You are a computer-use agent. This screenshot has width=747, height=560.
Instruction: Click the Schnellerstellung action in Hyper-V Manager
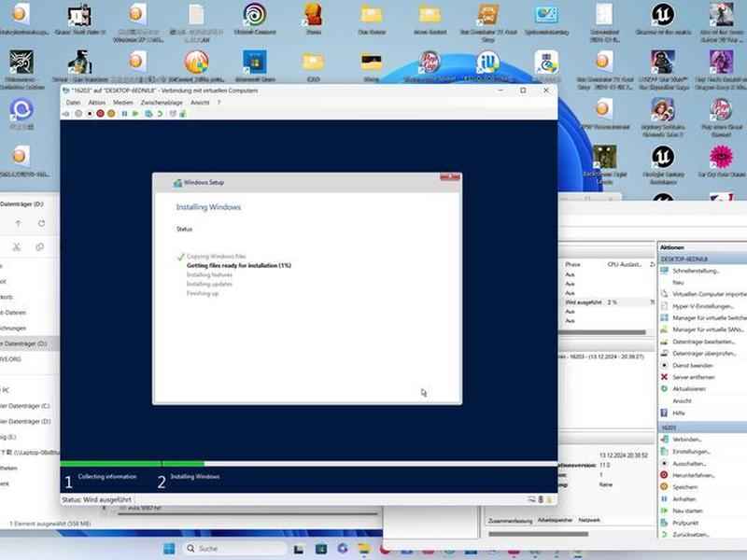point(696,271)
